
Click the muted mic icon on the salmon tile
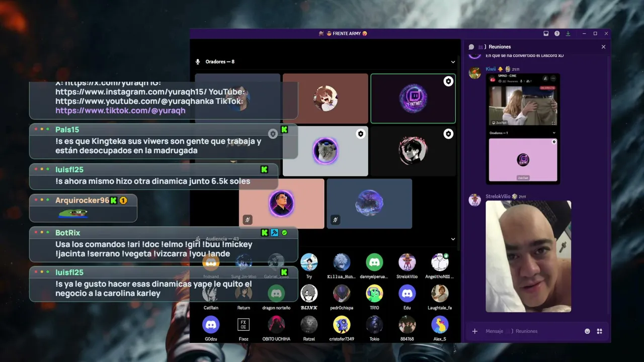[247, 220]
